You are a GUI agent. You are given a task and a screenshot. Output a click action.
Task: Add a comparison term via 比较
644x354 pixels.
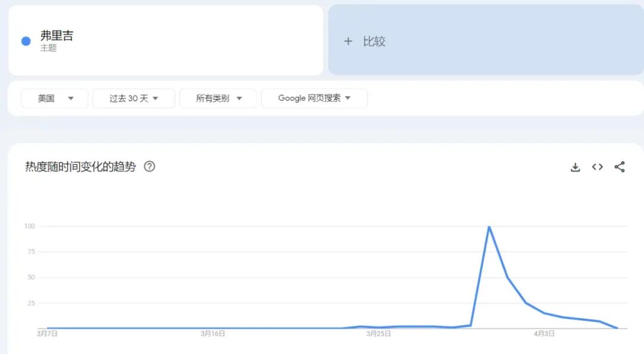(x=486, y=40)
